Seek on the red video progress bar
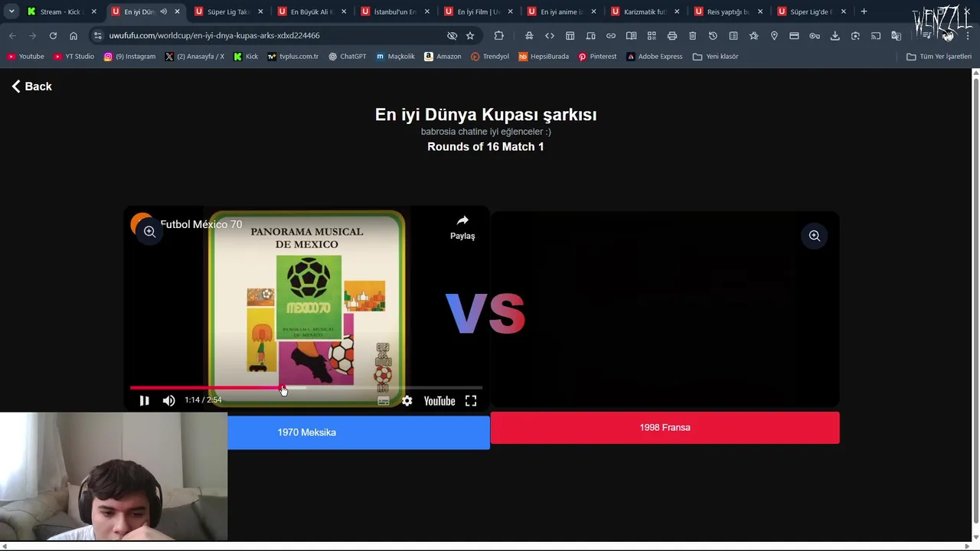Screen dimensions: 980x551 click(306, 388)
